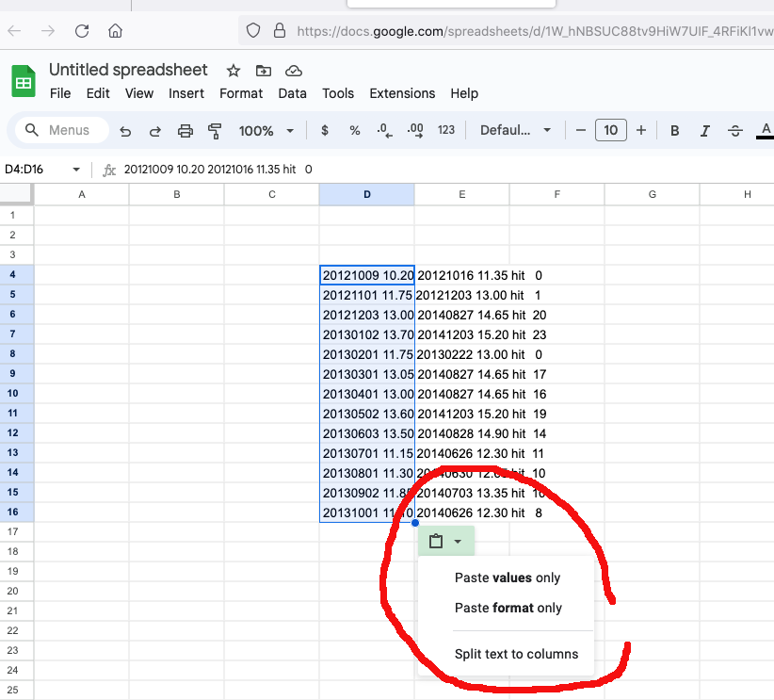Screen dimensions: 774x700
Task: Select Paste values only
Action: pos(508,578)
